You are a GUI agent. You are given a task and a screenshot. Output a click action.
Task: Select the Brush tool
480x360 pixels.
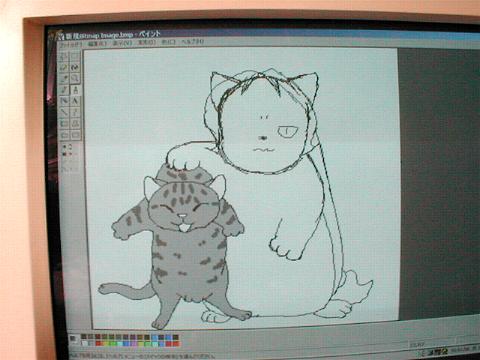(x=76, y=90)
